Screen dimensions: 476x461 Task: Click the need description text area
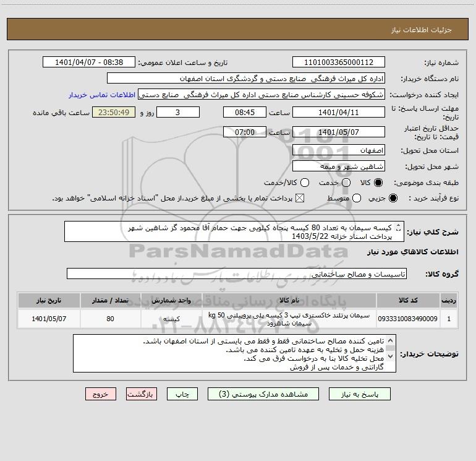[x=234, y=231]
